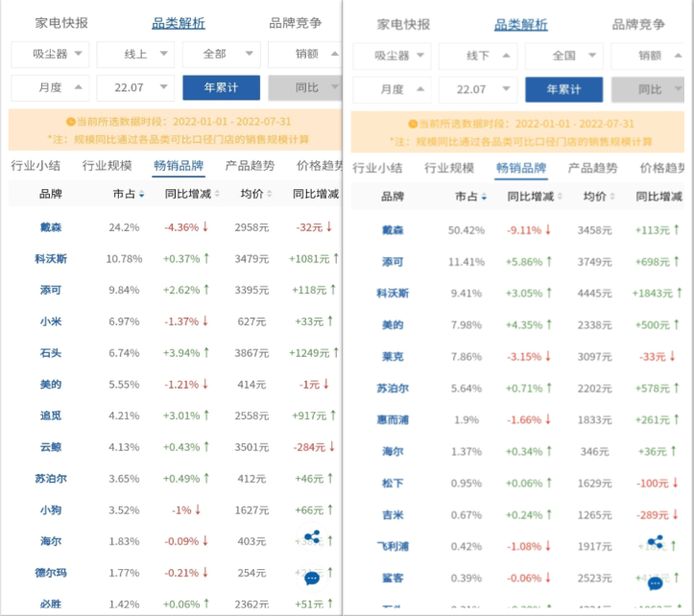Open 石头 brand link in left panel
The width and height of the screenshot is (694, 616).
coord(51,353)
